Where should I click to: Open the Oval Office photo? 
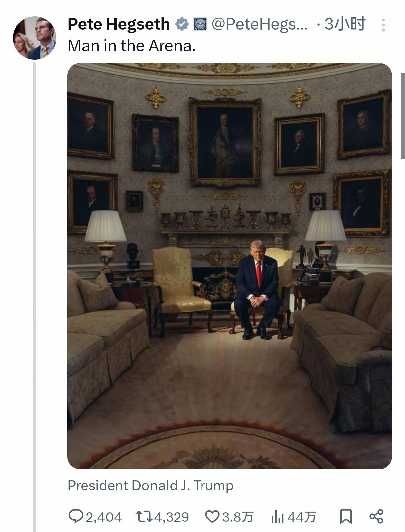pos(229,266)
